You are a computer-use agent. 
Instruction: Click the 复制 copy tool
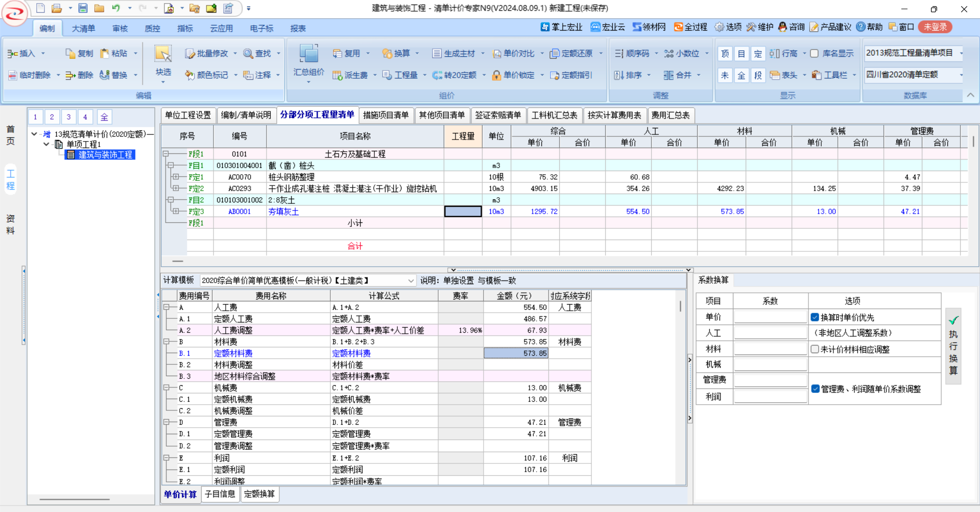pyautogui.click(x=79, y=54)
